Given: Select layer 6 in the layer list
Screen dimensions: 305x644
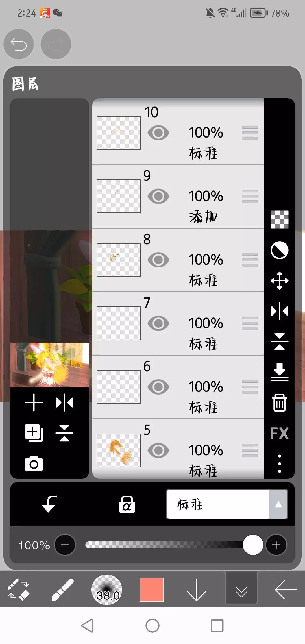Looking at the screenshot, I should coord(178,387).
